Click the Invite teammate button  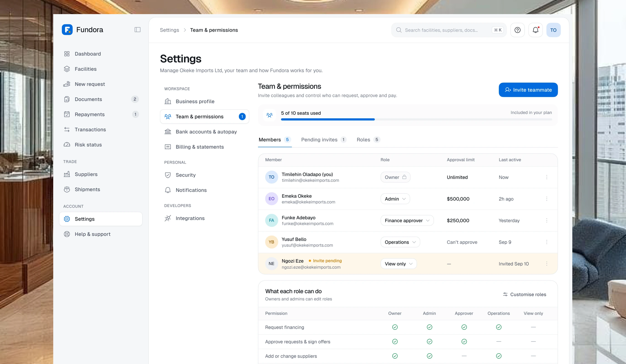528,90
